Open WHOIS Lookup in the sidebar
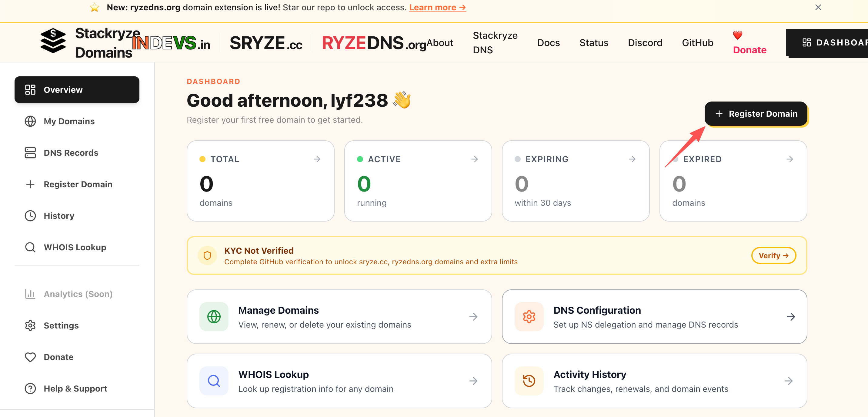Image resolution: width=868 pixels, height=417 pixels. coord(77,247)
